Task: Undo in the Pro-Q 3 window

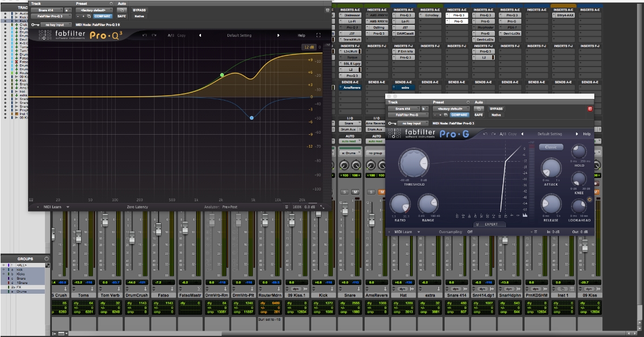Action: (145, 35)
